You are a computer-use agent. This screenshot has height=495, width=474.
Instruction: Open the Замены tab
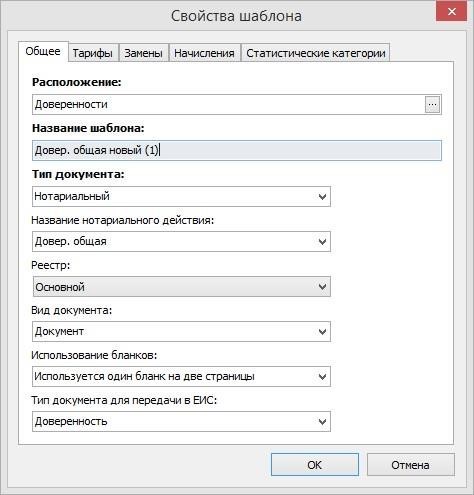click(143, 53)
